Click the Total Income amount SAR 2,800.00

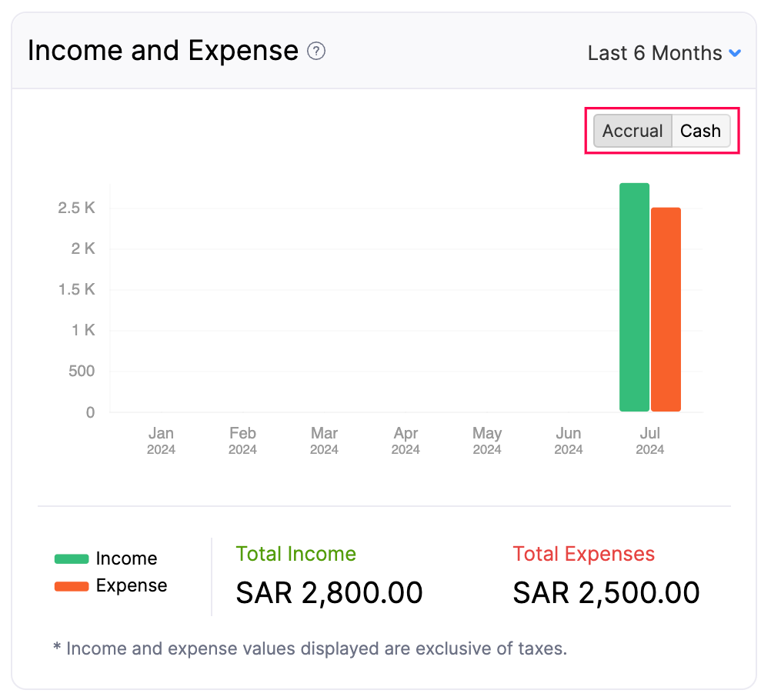point(329,592)
